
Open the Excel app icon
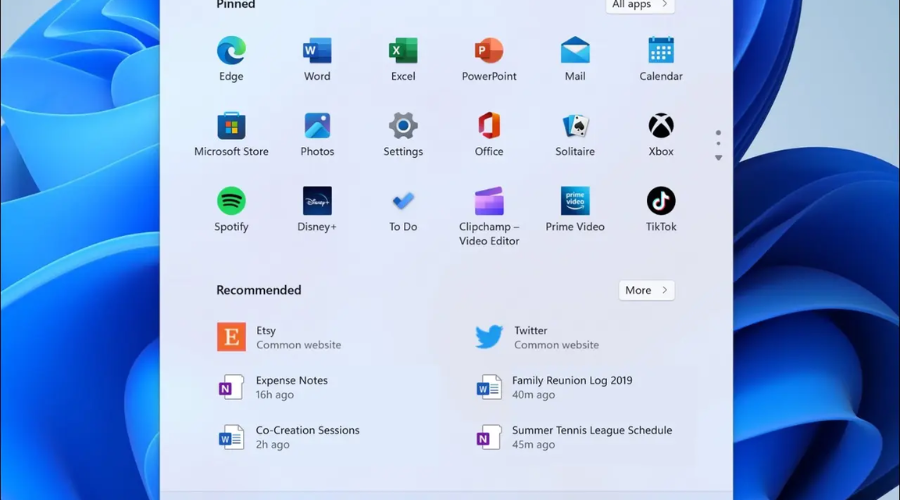[403, 51]
